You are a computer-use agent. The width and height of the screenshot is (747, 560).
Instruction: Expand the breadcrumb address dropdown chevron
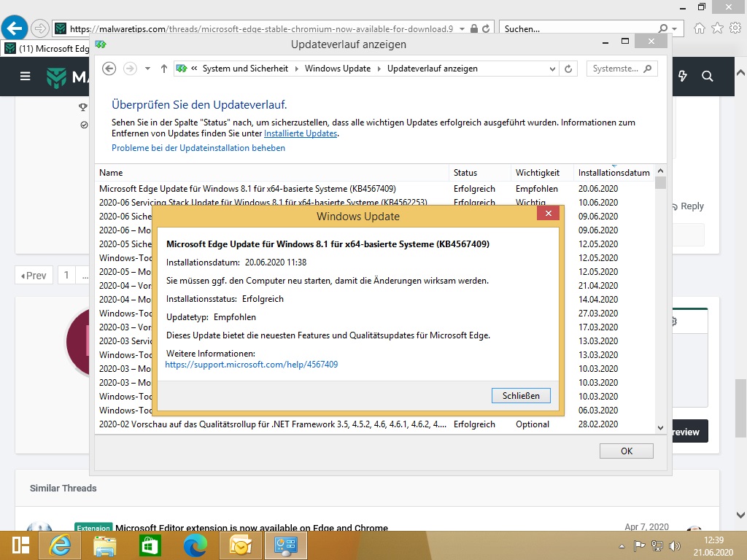tap(552, 69)
